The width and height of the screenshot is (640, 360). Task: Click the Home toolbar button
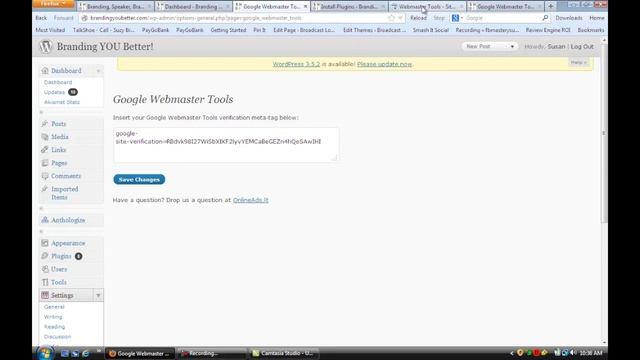point(597,18)
